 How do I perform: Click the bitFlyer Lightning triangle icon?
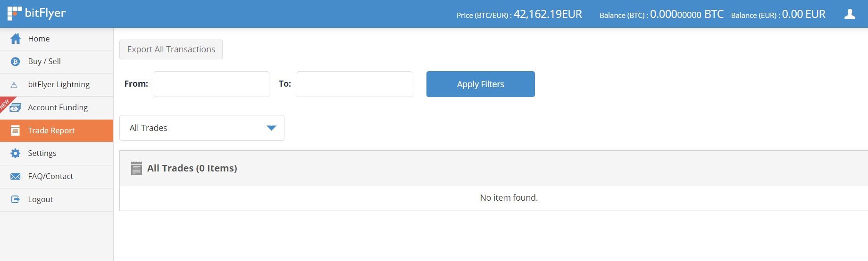click(14, 85)
